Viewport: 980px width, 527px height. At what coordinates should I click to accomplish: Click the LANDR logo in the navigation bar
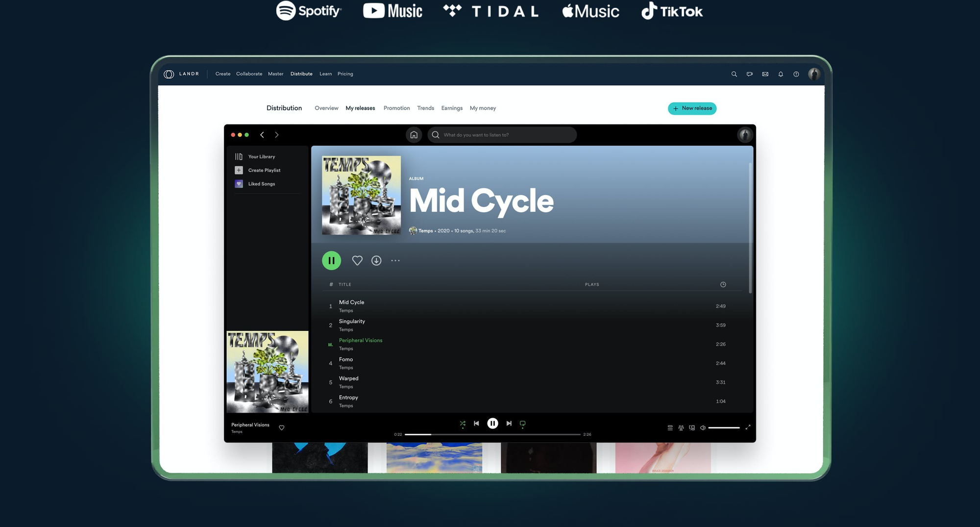point(181,74)
